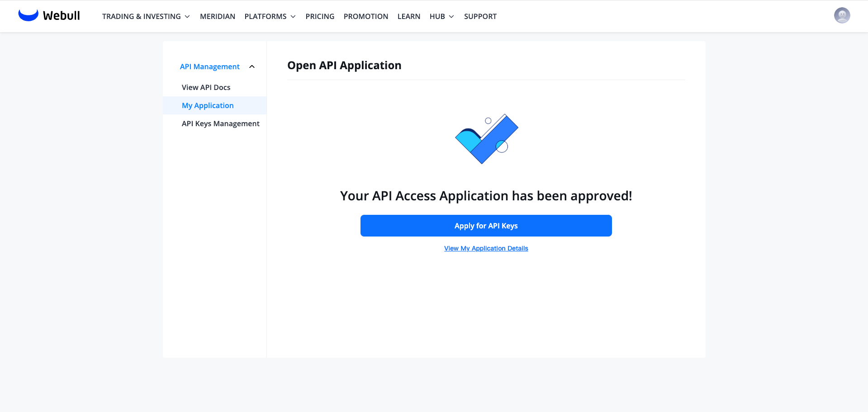Collapse the API Management chevron
The height and width of the screenshot is (412, 868).
point(252,66)
